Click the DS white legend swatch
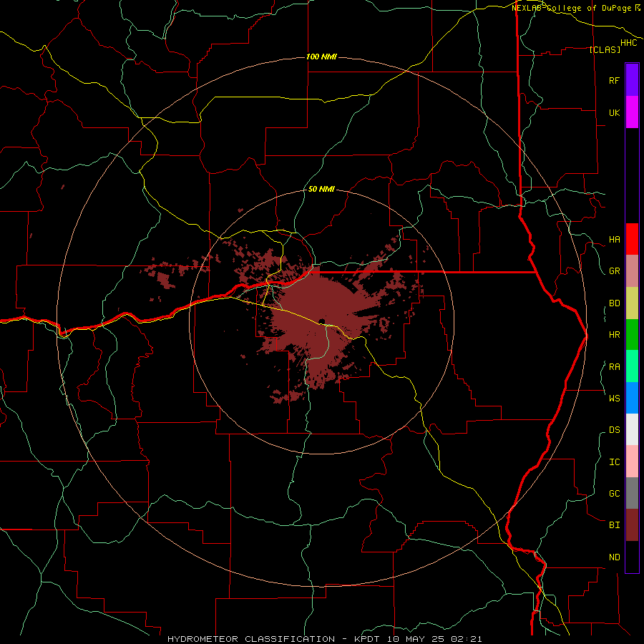644x644 pixels. point(632,429)
